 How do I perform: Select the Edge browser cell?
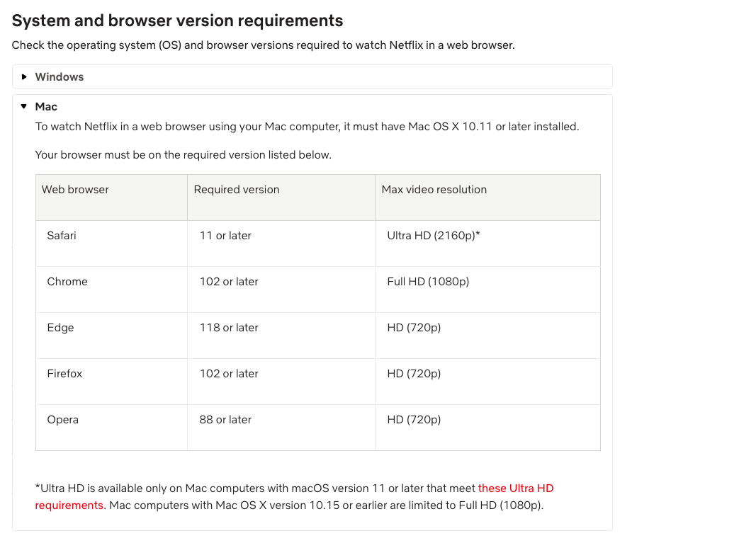60,328
